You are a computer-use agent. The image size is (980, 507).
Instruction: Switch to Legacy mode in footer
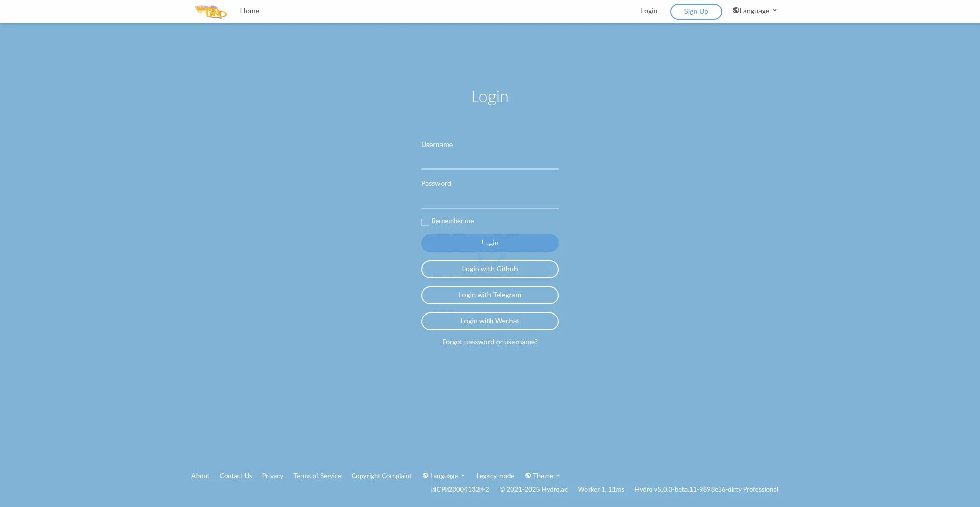point(495,476)
